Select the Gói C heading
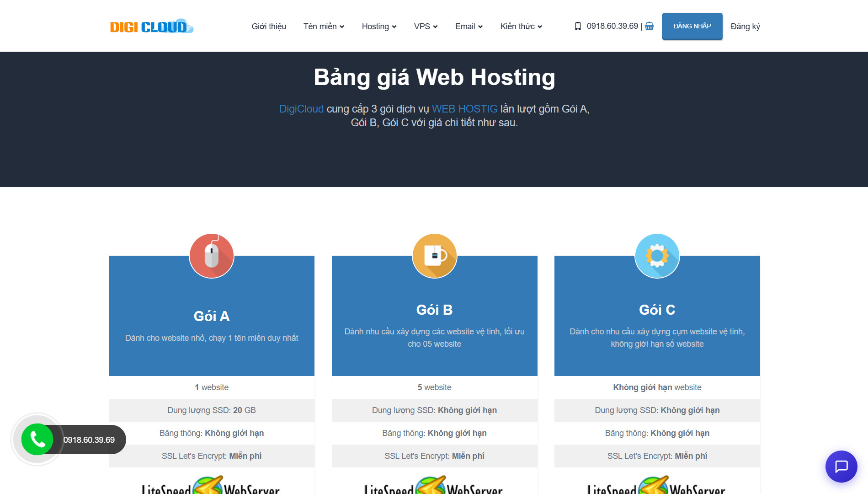 tap(657, 310)
